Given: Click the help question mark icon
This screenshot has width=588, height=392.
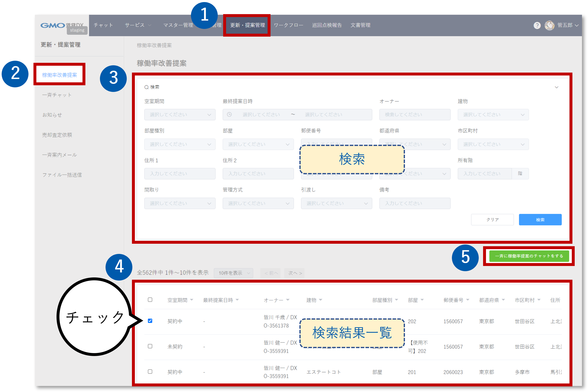Looking at the screenshot, I should [x=537, y=25].
